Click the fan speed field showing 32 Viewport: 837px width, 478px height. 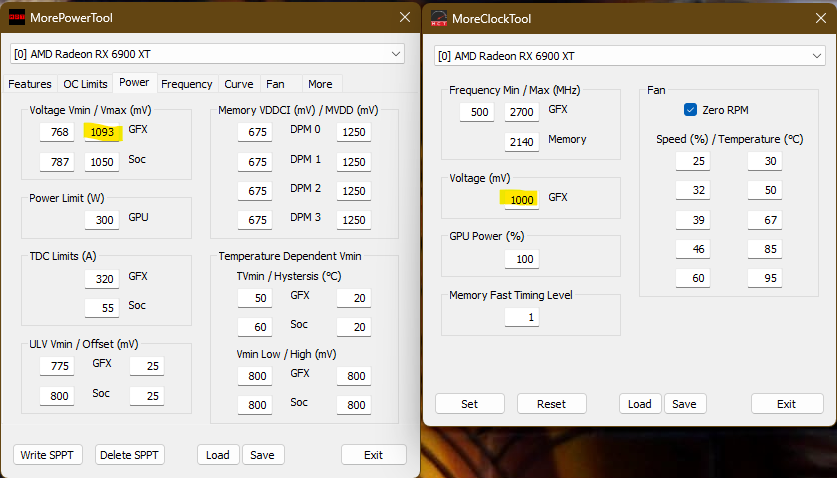pyautogui.click(x=693, y=190)
